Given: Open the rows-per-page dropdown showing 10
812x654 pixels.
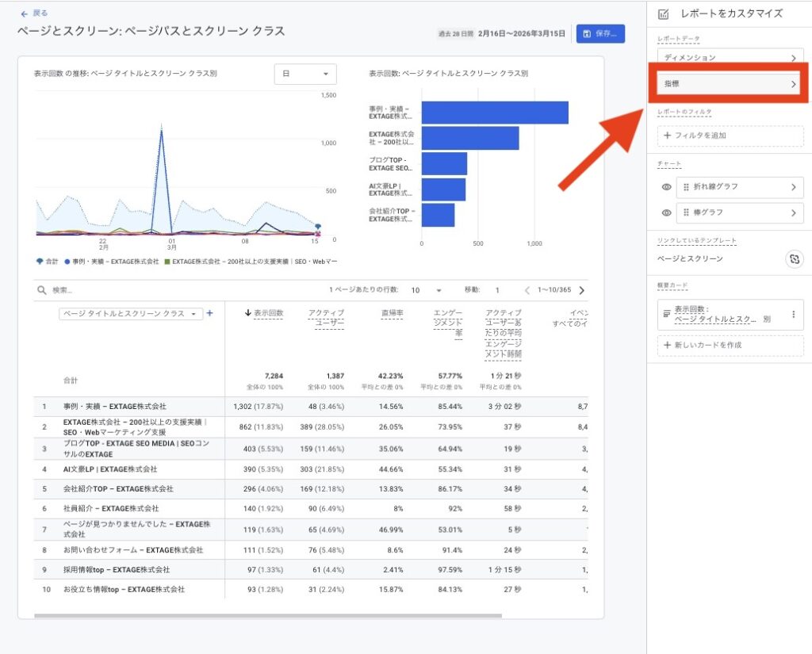Looking at the screenshot, I should [x=426, y=291].
